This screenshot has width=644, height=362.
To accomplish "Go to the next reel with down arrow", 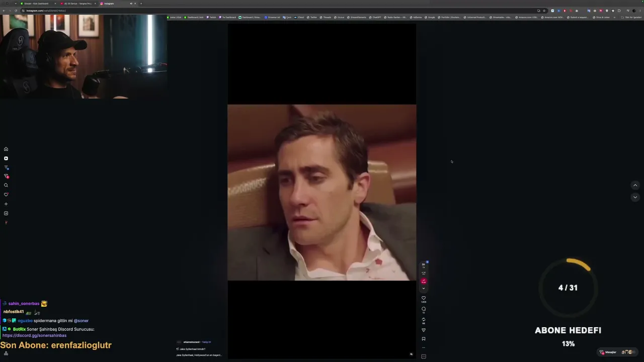I will click(x=635, y=197).
